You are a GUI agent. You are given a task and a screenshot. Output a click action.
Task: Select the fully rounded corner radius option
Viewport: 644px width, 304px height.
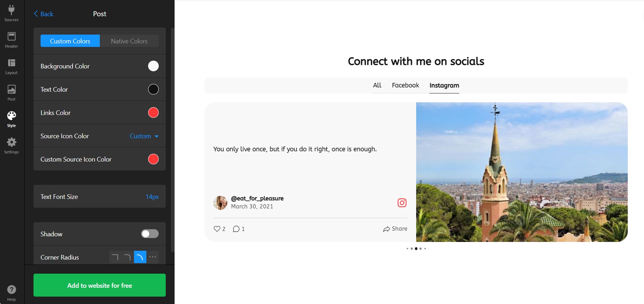[x=140, y=257]
